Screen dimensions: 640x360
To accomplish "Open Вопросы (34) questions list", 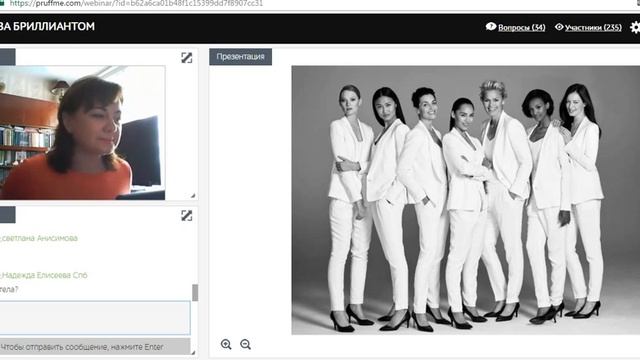I will [x=521, y=27].
